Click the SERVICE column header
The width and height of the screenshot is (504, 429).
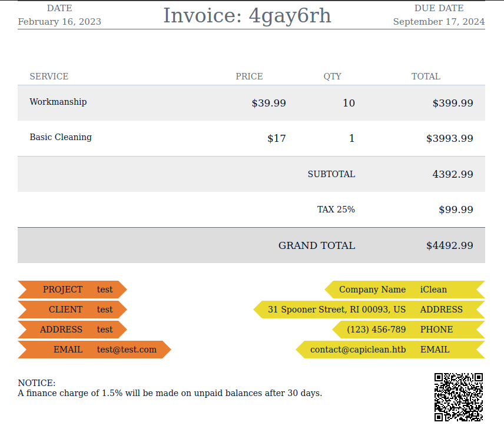pyautogui.click(x=49, y=77)
